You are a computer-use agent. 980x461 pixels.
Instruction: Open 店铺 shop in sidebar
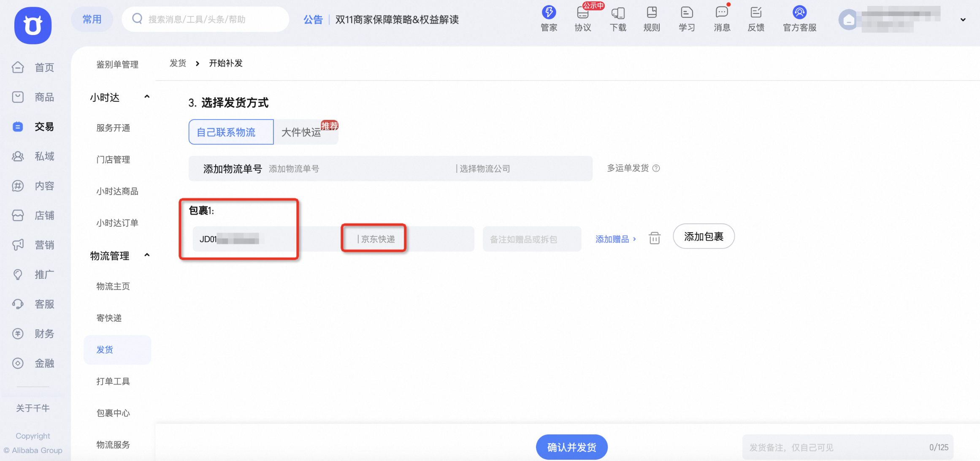pos(33,215)
